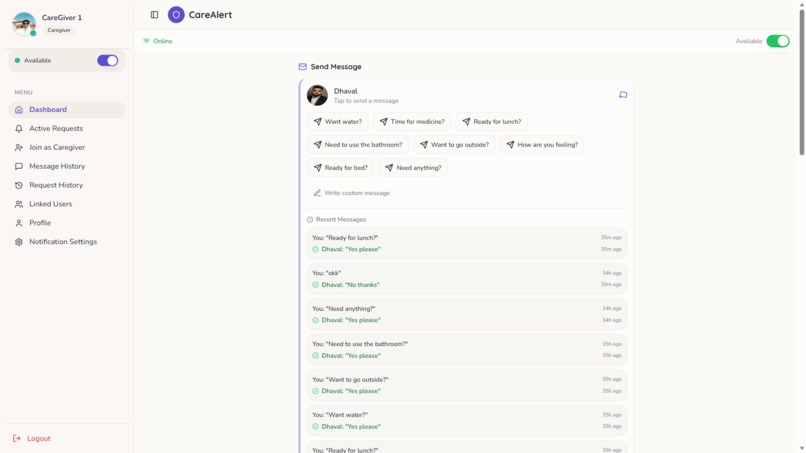Click the page vertical scrollbar
Viewport: 806px width, 453px height.
[x=801, y=82]
